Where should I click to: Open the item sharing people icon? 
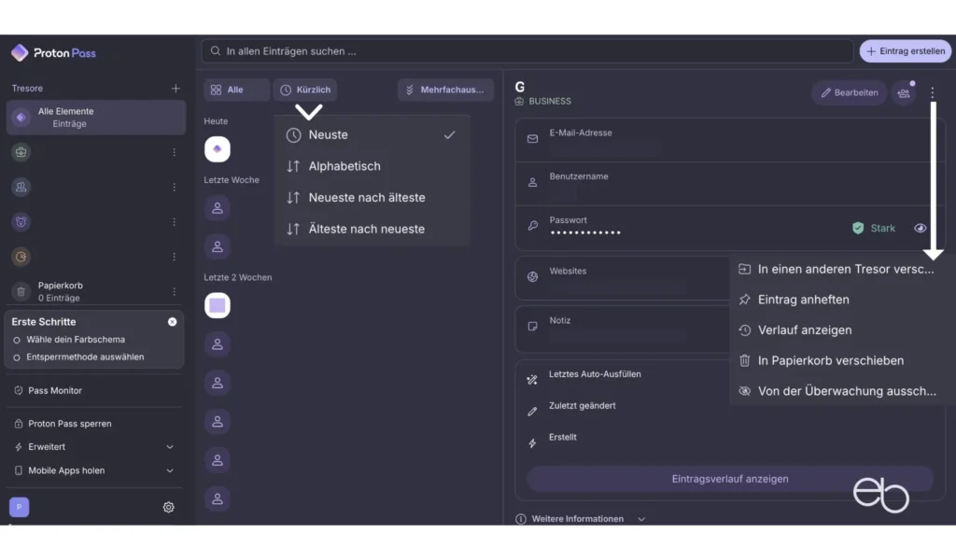[x=903, y=92]
